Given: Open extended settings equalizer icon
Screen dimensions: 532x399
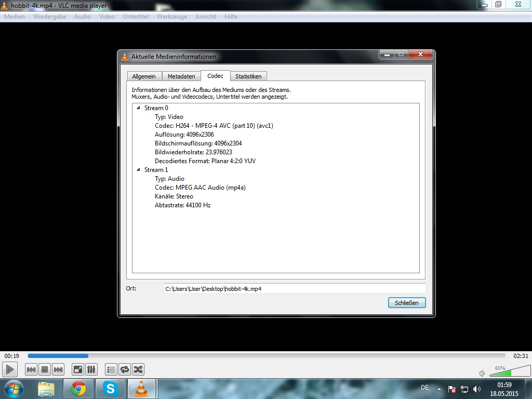Looking at the screenshot, I should pos(91,369).
